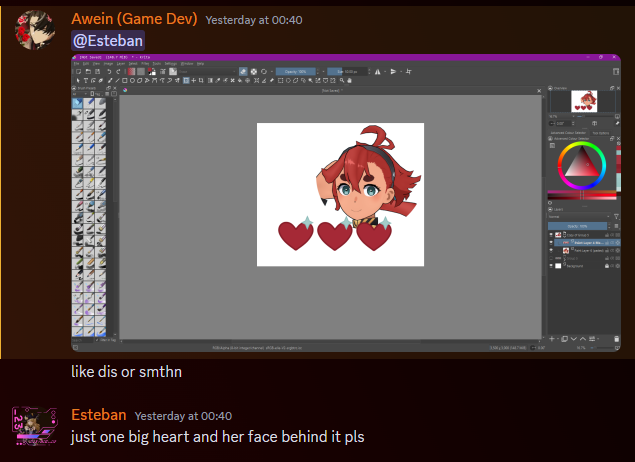Click the move layer up arrow

(583, 339)
